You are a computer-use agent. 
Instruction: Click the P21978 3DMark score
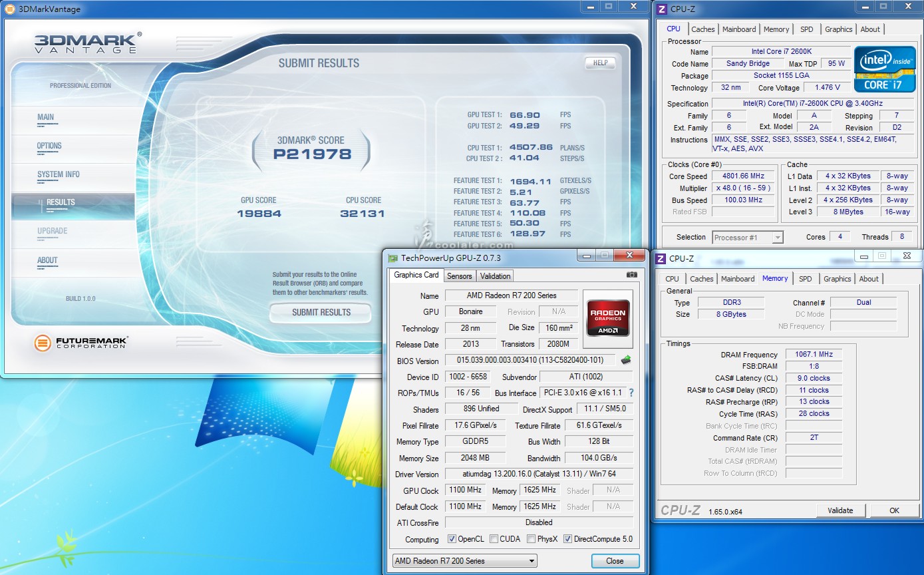(x=312, y=154)
